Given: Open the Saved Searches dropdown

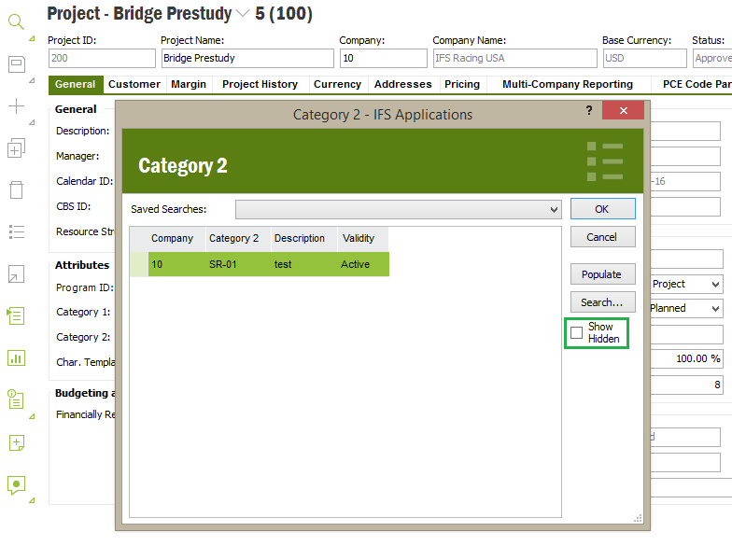Looking at the screenshot, I should coord(555,209).
